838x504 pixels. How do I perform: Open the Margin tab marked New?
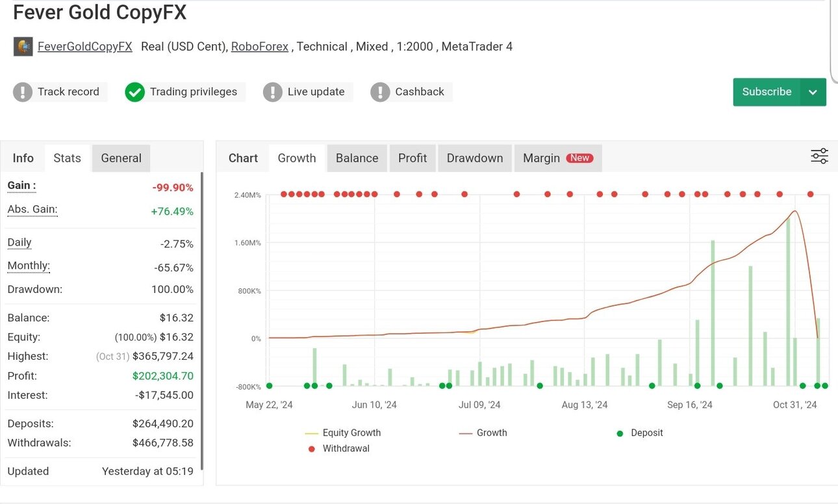558,158
